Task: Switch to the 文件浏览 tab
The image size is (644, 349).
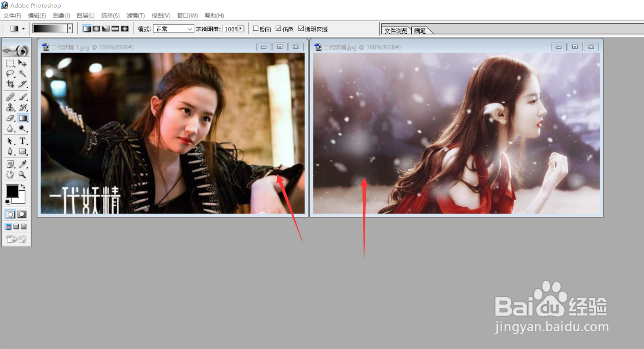Action: pos(396,31)
